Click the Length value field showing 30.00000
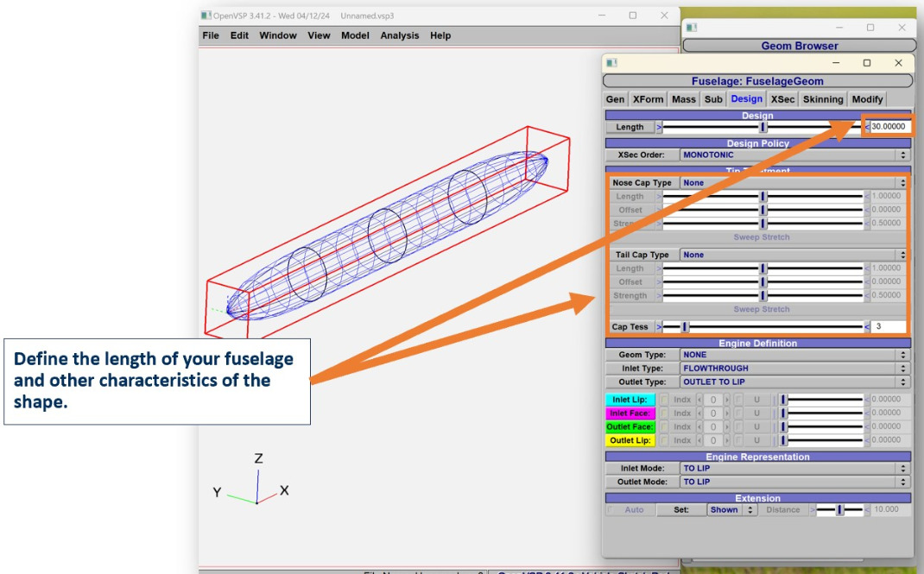924x574 pixels. 889,127
